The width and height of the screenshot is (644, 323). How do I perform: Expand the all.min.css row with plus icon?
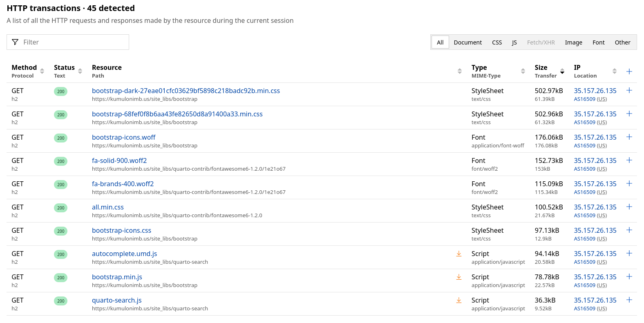click(x=629, y=207)
